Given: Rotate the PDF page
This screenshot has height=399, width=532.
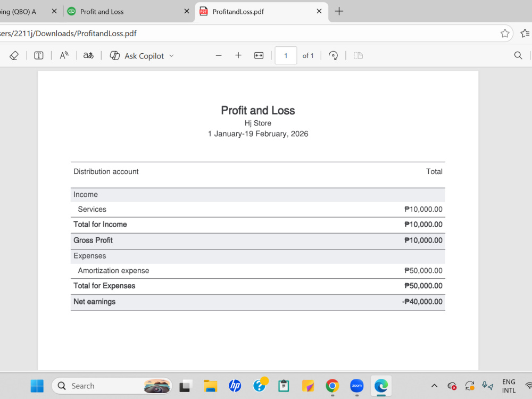Looking at the screenshot, I should click(x=333, y=56).
